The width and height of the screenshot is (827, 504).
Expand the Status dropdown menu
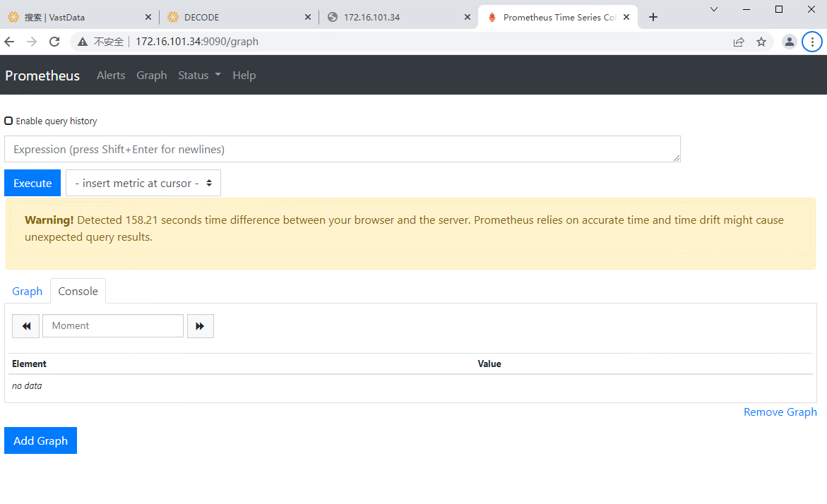[x=199, y=76]
